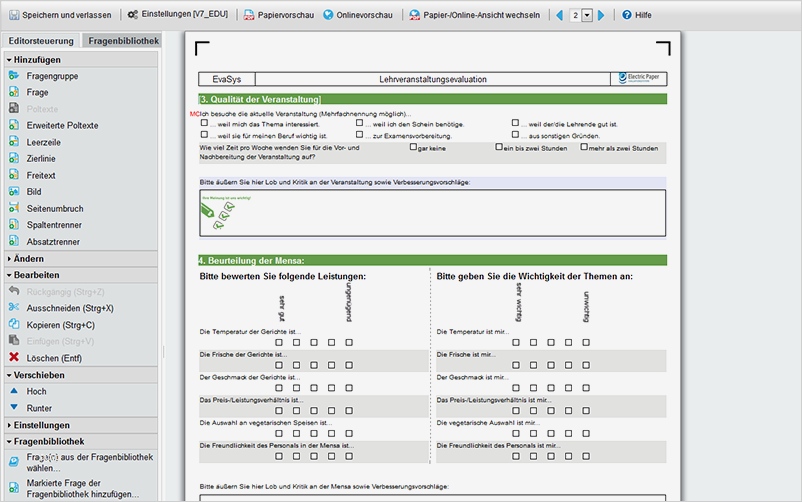Go to next page with right arrow

pos(601,15)
